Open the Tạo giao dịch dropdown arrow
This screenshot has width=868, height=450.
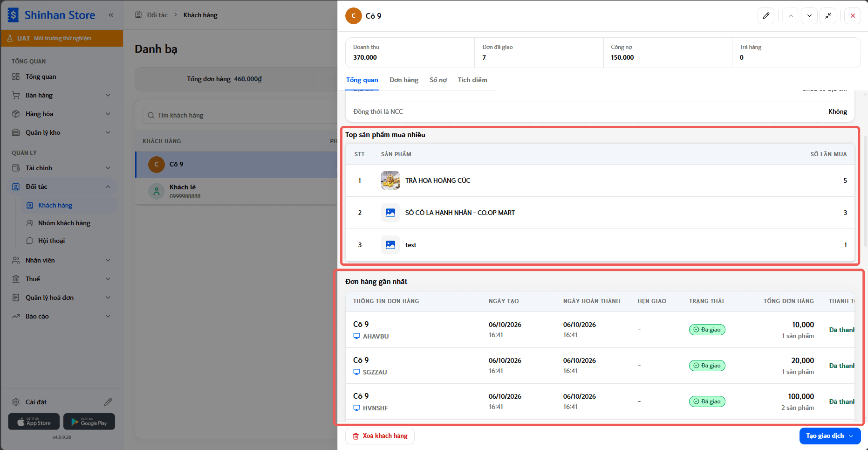pos(851,436)
